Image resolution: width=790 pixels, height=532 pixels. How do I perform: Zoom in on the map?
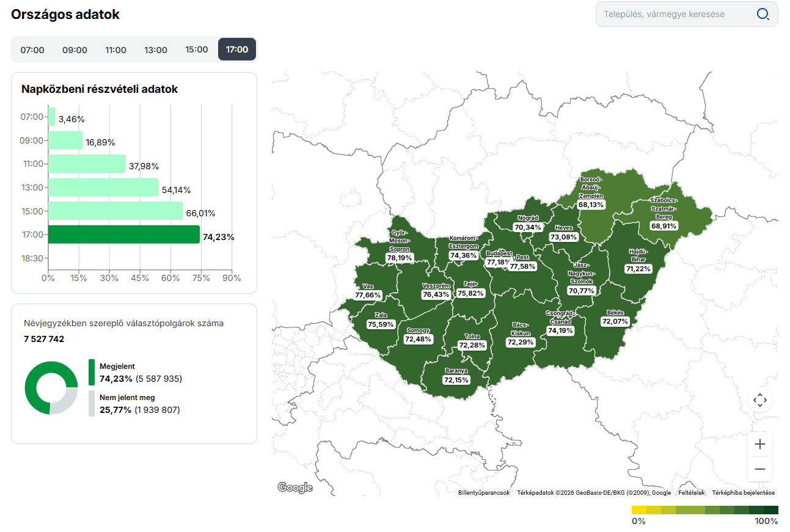click(x=759, y=444)
